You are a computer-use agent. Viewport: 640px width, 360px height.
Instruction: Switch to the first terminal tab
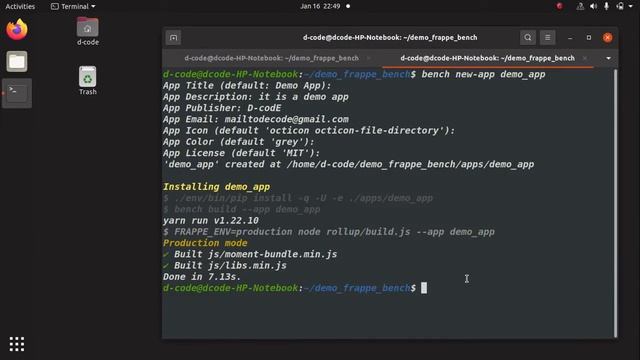coord(271,58)
